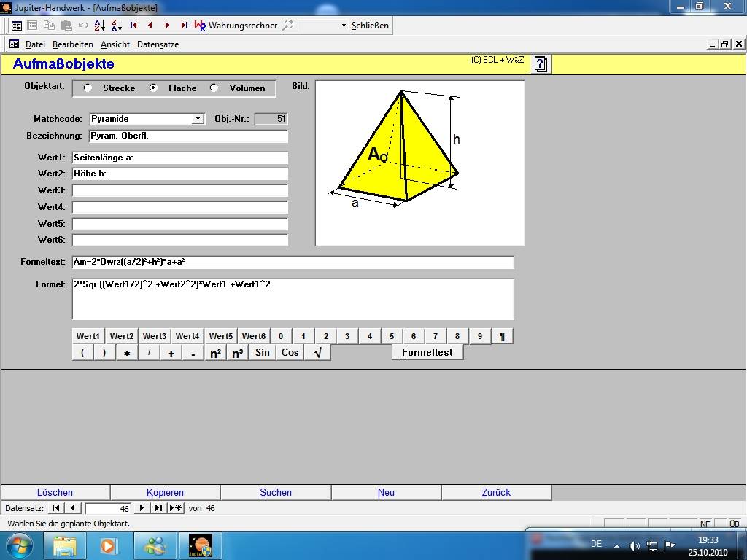Open the Währungsrechner currency calculator
Screen dimensions: 747x560
point(236,25)
